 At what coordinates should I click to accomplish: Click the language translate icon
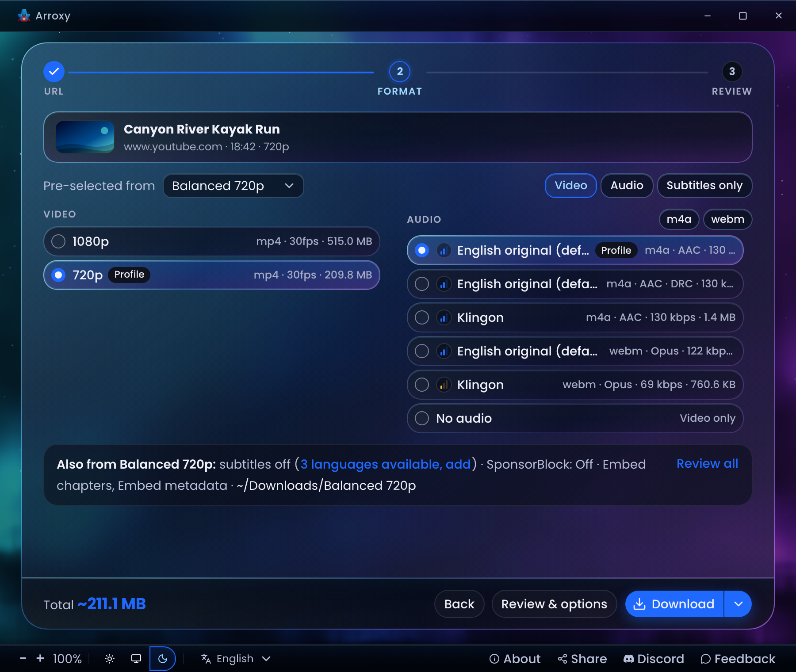[206, 659]
